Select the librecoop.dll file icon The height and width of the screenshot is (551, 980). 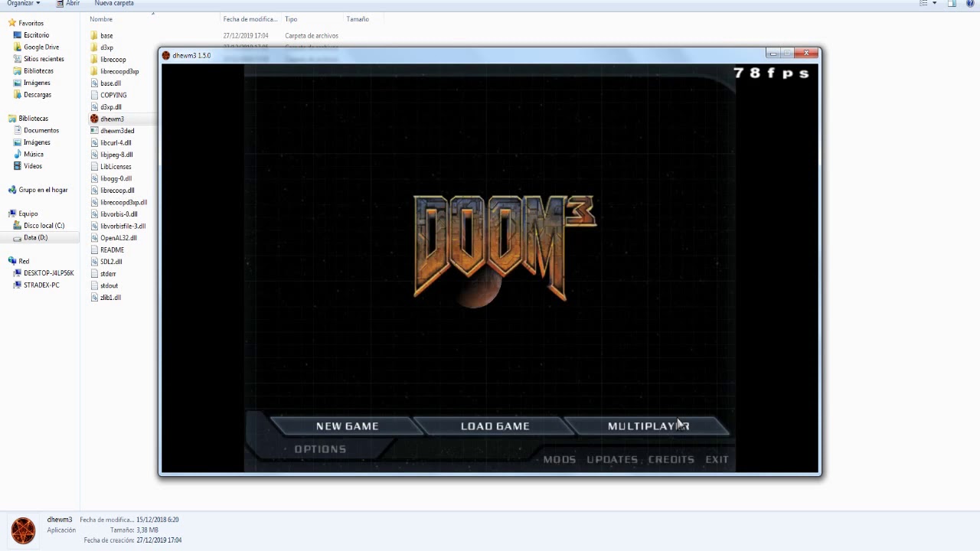(x=94, y=191)
